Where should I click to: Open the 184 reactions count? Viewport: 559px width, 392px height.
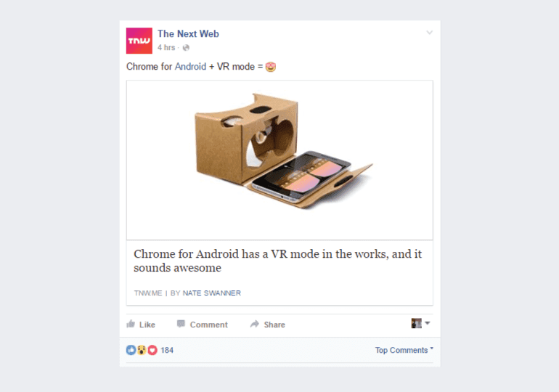[x=167, y=350]
